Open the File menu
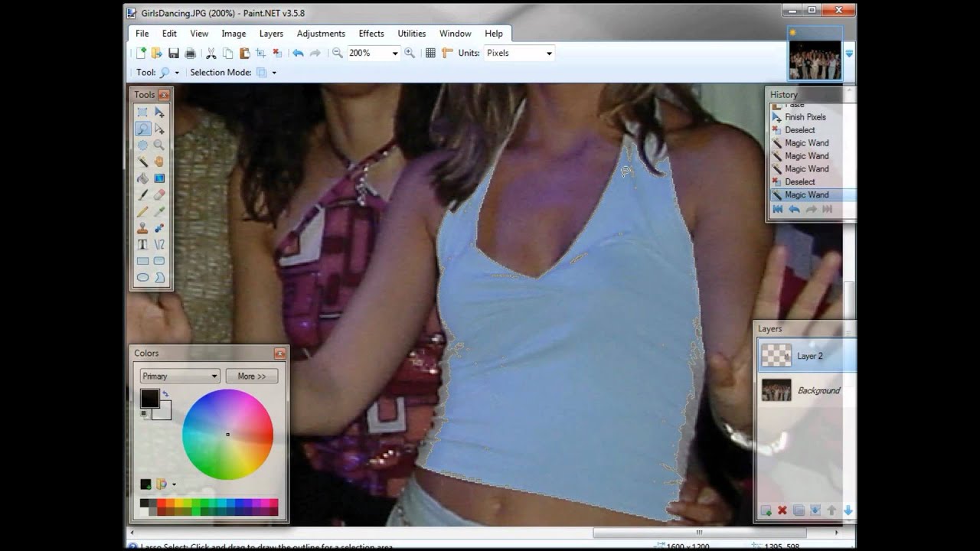Viewport: 980px width, 551px height. [142, 34]
